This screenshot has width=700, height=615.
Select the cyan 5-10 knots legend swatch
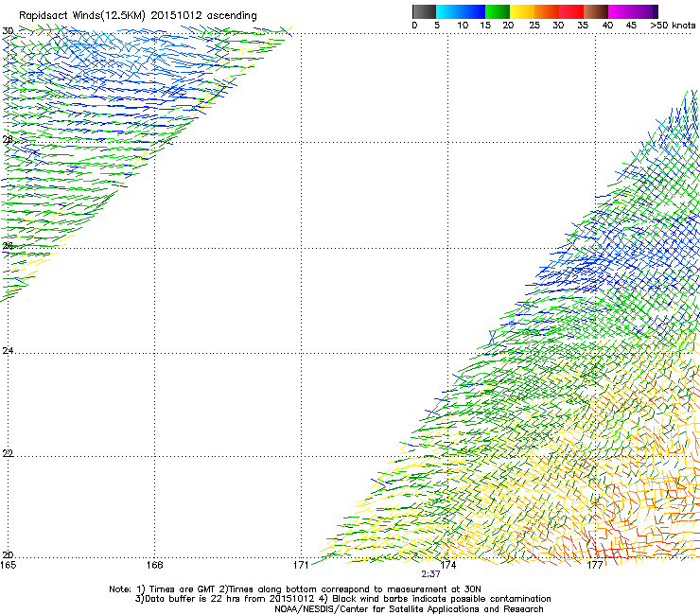tap(448, 11)
